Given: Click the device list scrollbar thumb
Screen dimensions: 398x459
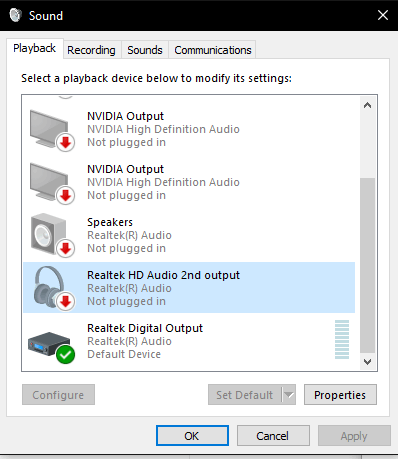Looking at the screenshot, I should coord(367,265).
